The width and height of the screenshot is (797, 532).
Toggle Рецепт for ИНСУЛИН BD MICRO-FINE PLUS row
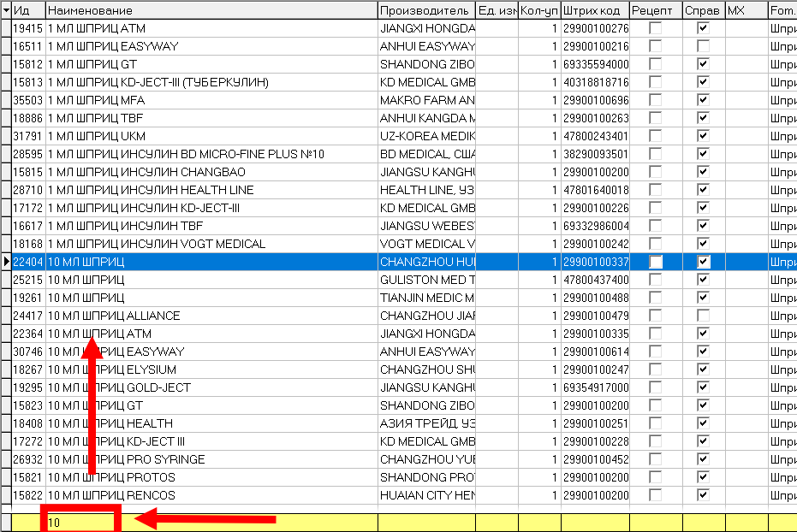[x=656, y=154]
